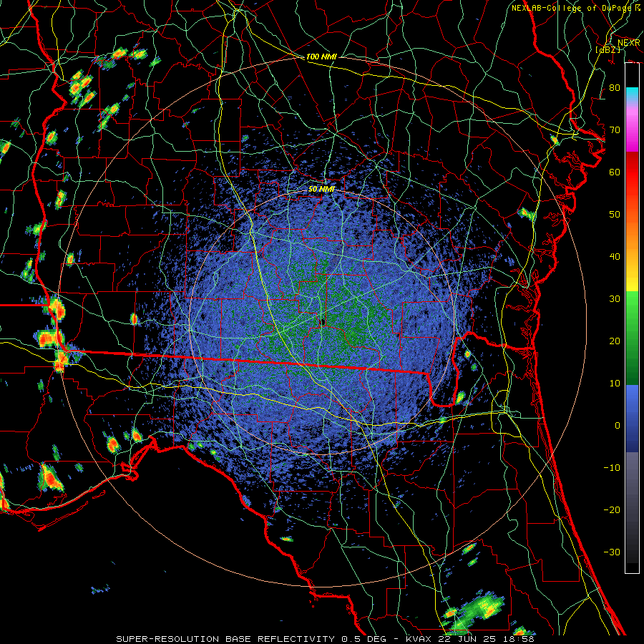
Task: Click the 22 JUN 25 18:58 timestamp
Action: pyautogui.click(x=487, y=639)
